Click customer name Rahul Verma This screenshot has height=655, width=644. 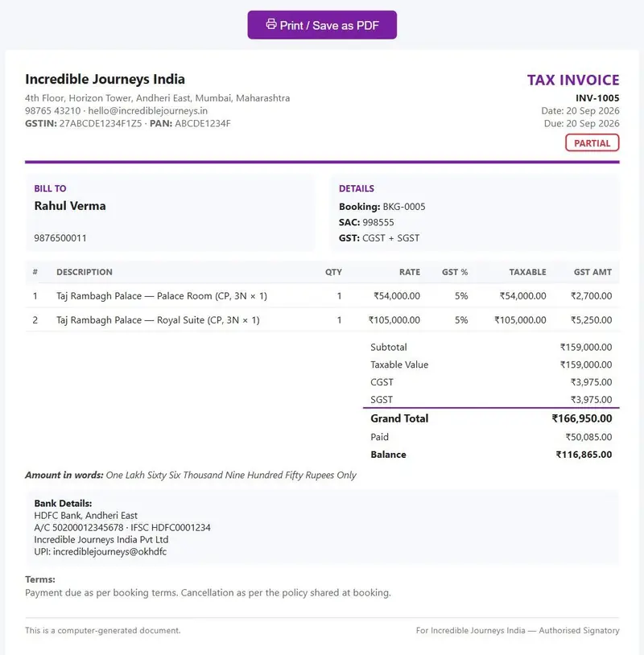(x=70, y=206)
